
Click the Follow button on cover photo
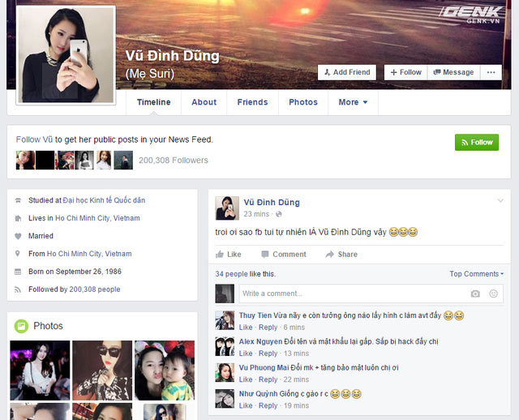click(x=405, y=72)
